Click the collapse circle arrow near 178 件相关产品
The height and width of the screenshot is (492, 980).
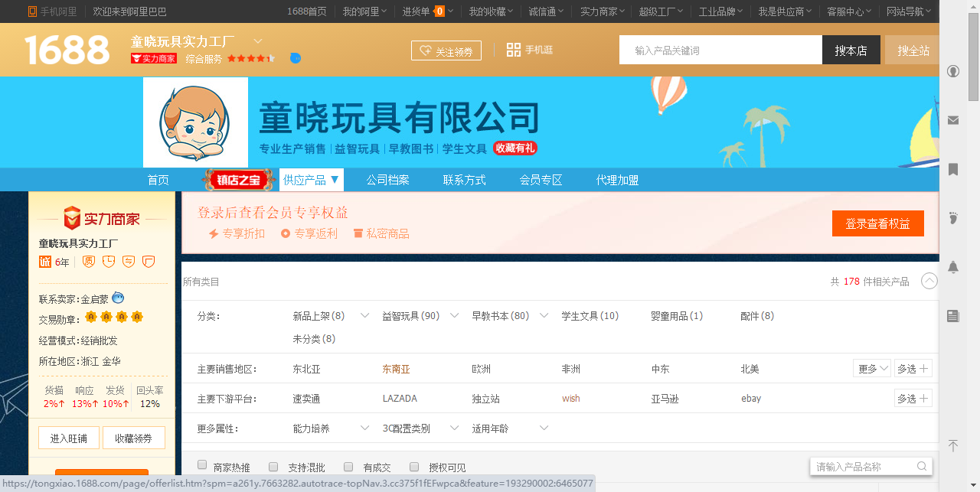929,281
